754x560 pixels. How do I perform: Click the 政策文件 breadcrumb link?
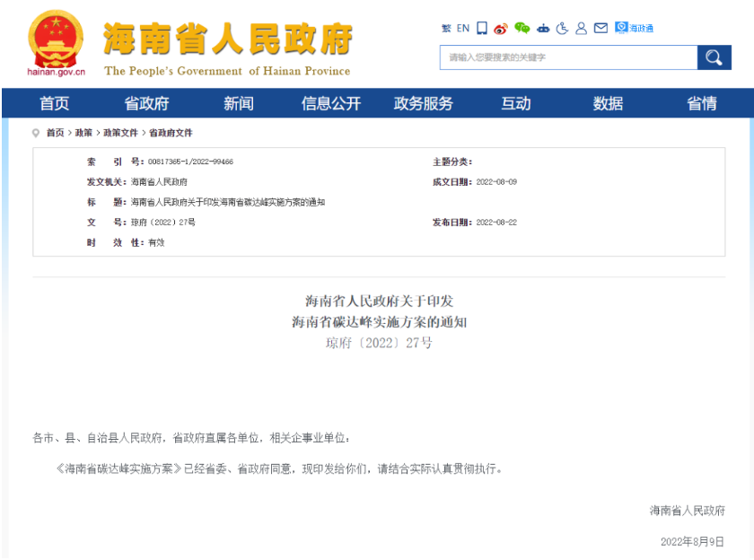coord(120,133)
